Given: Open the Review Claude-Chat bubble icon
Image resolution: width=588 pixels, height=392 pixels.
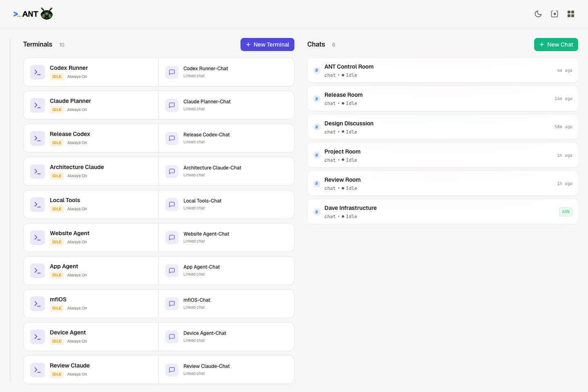Looking at the screenshot, I should pos(171,370).
